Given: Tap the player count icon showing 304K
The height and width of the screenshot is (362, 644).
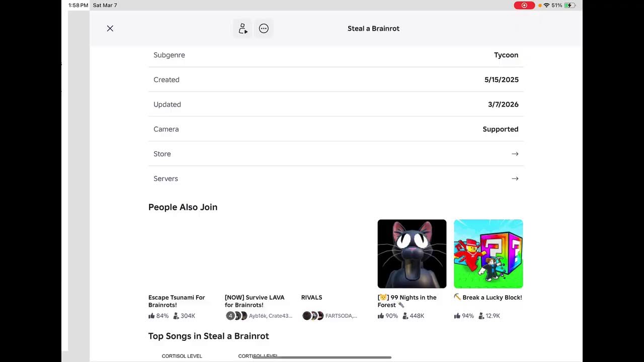Looking at the screenshot, I should point(176,316).
